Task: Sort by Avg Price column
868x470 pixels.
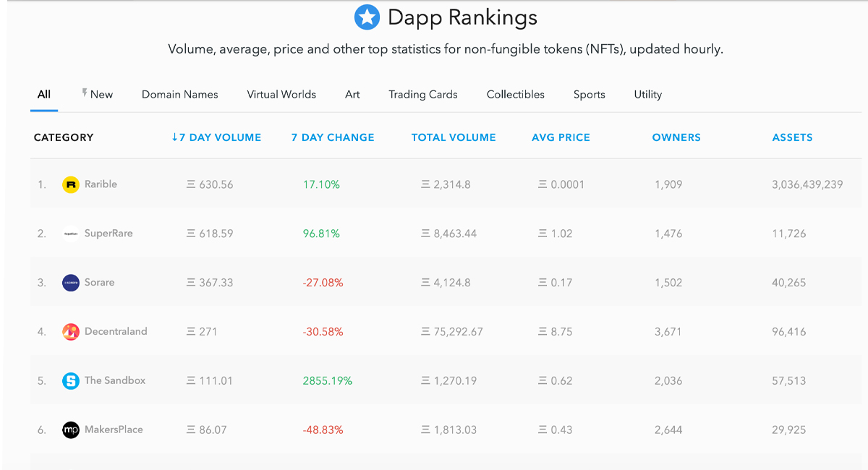Action: click(x=561, y=137)
